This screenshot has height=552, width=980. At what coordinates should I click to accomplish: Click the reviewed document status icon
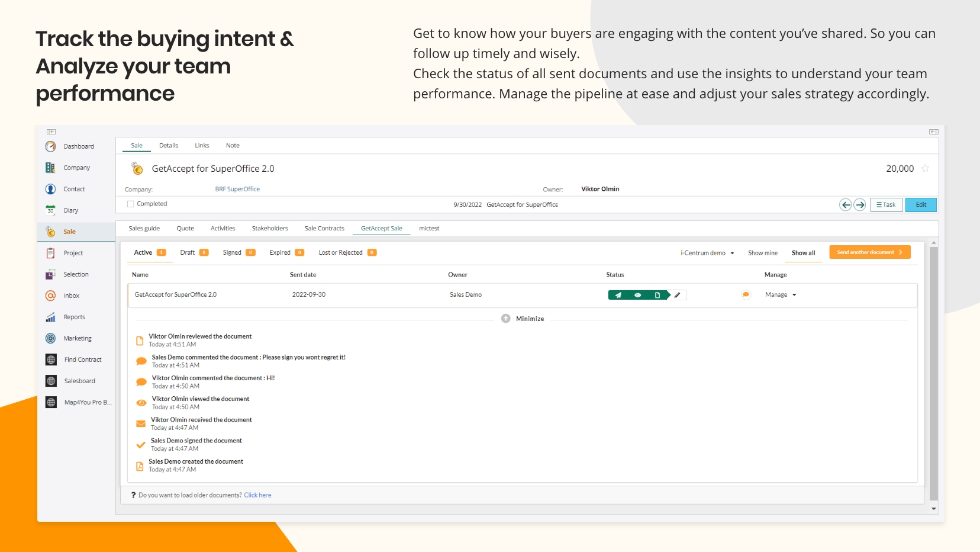pos(657,295)
